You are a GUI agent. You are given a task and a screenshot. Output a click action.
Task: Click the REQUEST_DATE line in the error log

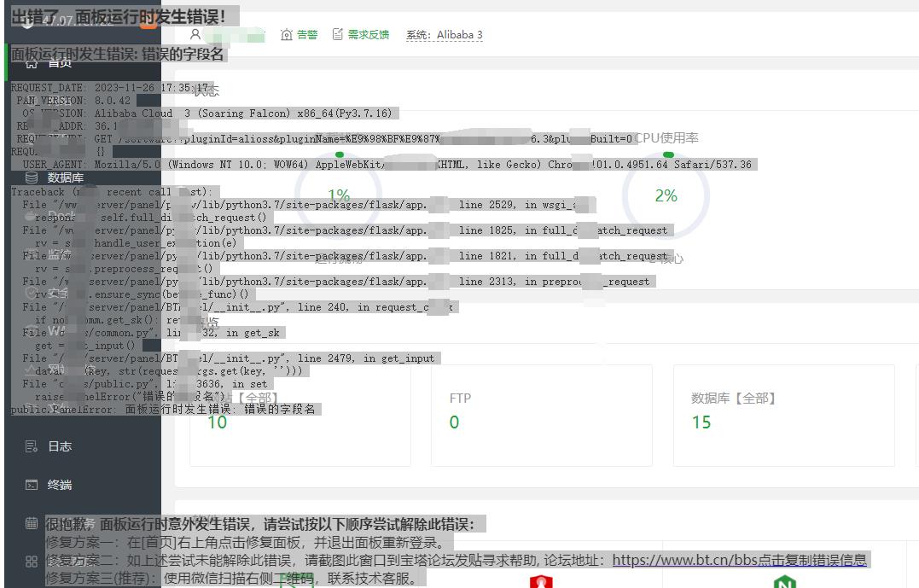point(112,87)
